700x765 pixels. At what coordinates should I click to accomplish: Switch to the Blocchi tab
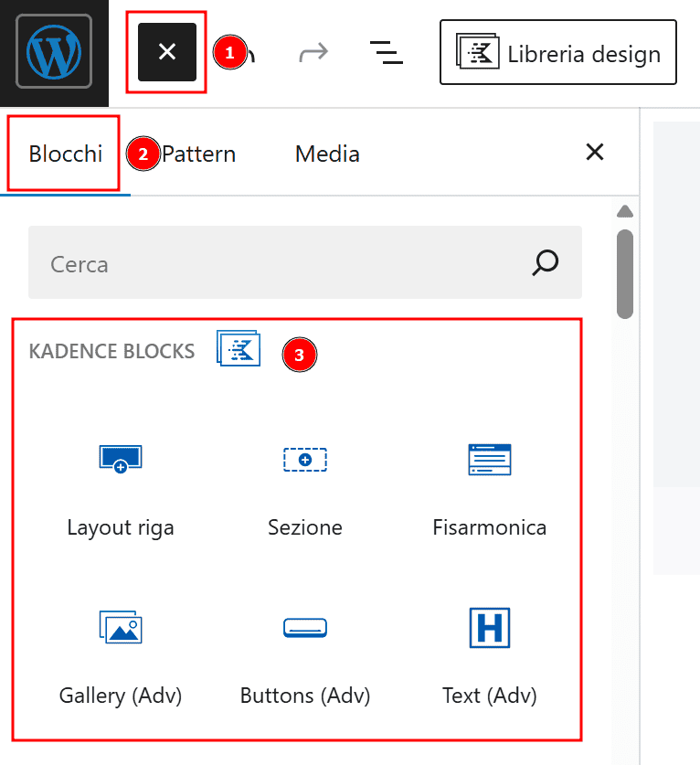(x=66, y=154)
